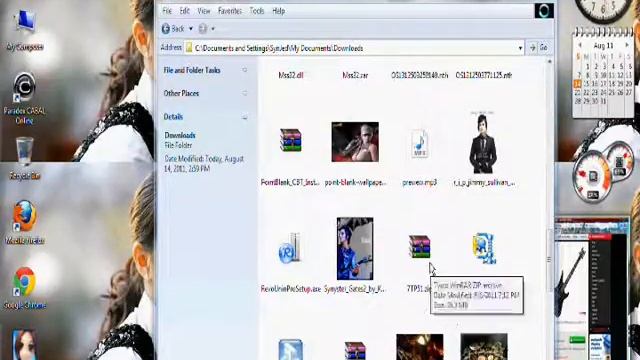Screen dimensions: 640x360
Task: Go to next month in calendar gadget
Action: pyautogui.click(x=627, y=45)
